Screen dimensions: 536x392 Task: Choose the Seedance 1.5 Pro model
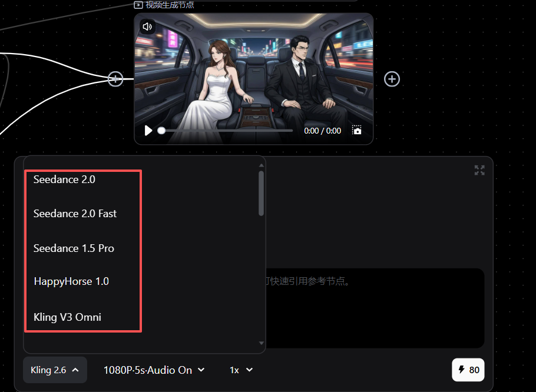74,248
